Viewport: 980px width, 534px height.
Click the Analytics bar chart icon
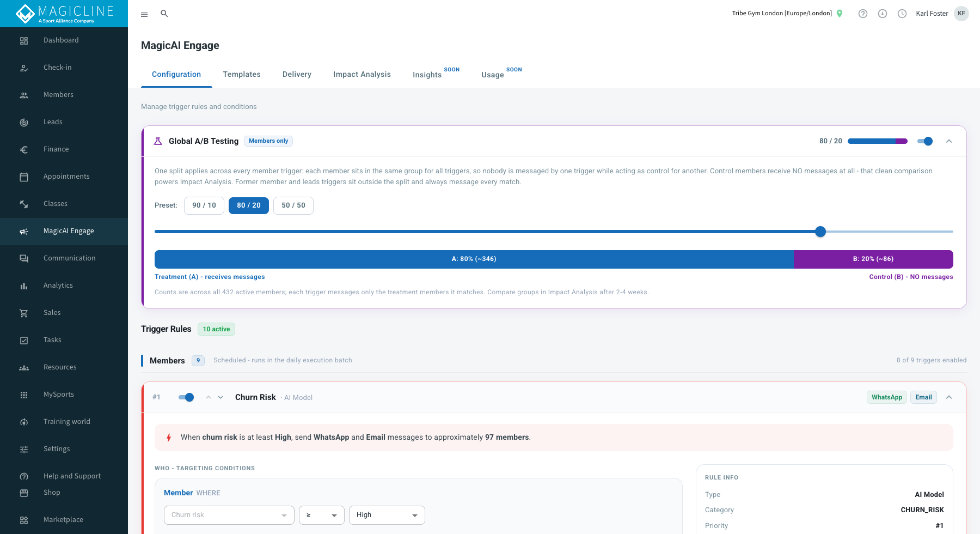coord(24,286)
